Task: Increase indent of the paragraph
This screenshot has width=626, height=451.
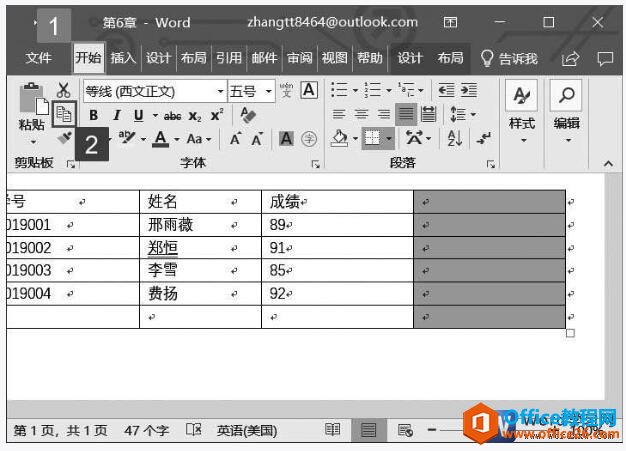Action: tap(469, 90)
